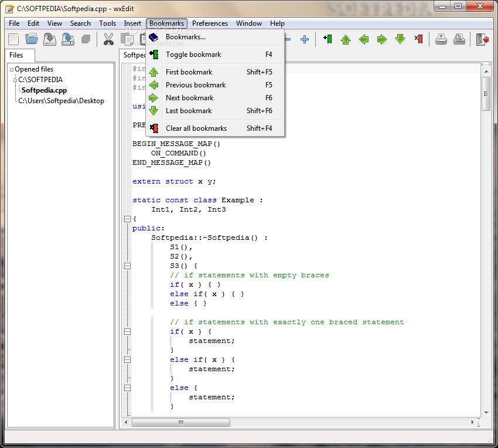Click the Print printer icon in toolbar

(442, 39)
